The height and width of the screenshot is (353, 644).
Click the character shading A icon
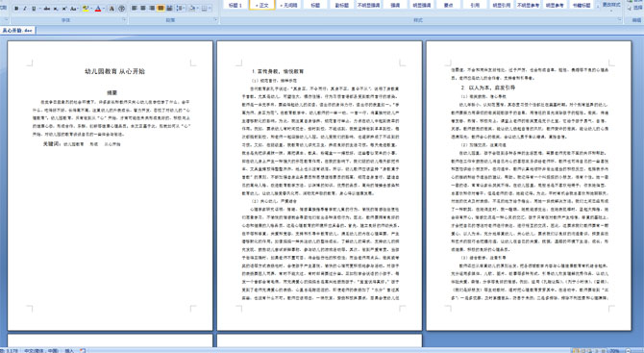click(x=111, y=9)
